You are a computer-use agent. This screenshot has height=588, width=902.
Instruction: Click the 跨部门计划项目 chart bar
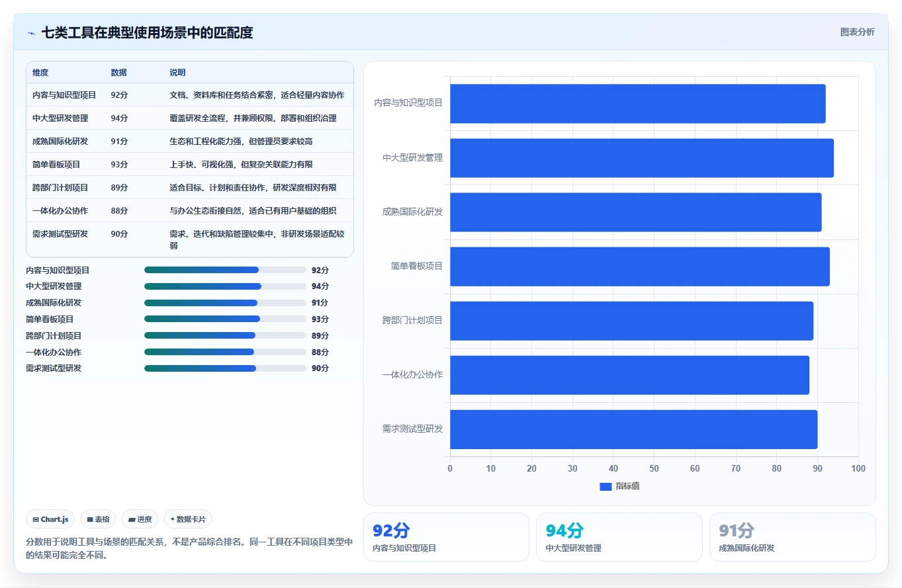[632, 320]
